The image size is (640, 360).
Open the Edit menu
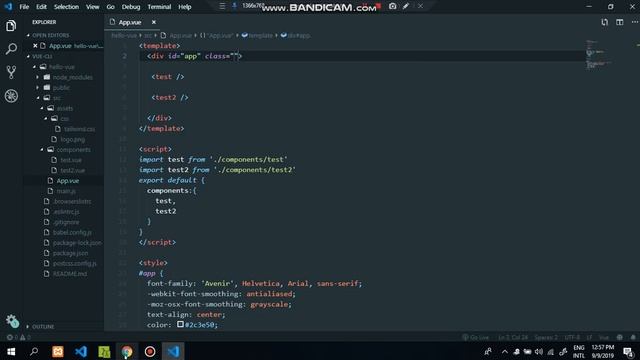click(41, 7)
